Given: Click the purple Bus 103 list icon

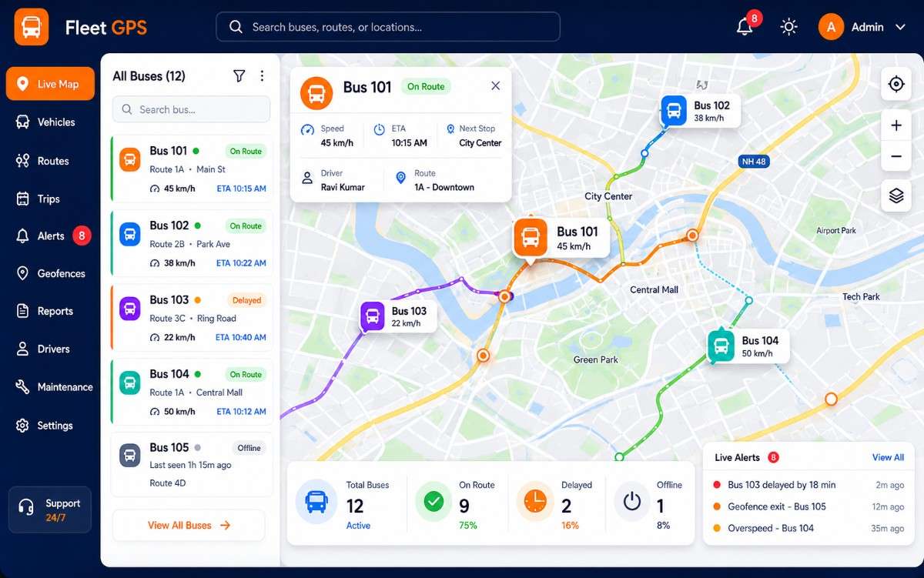Looking at the screenshot, I should point(130,309).
